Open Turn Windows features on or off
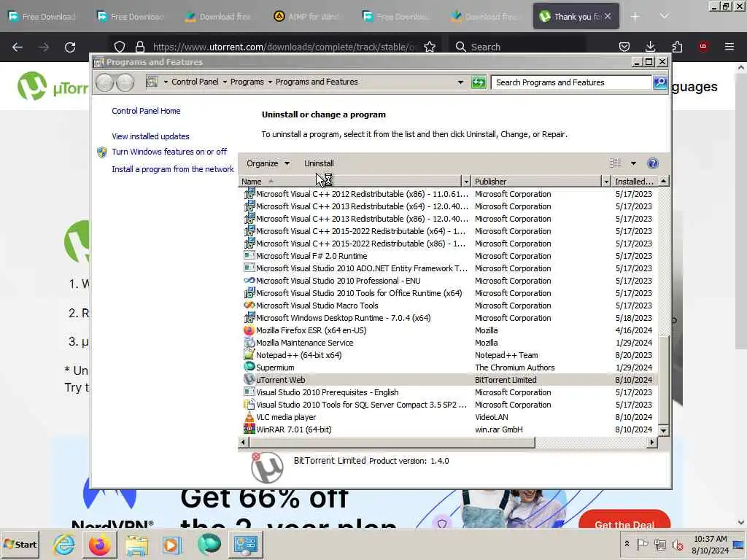The height and width of the screenshot is (560, 747). 169,152
